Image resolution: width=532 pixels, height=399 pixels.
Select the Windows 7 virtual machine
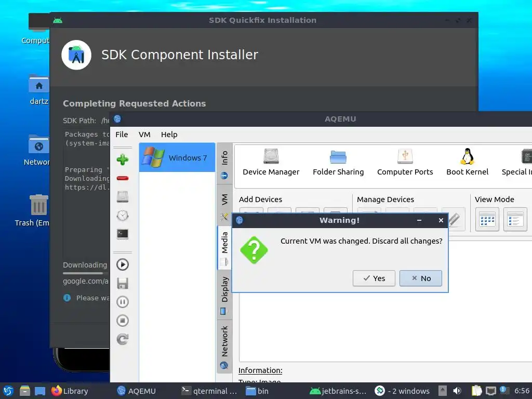(177, 157)
